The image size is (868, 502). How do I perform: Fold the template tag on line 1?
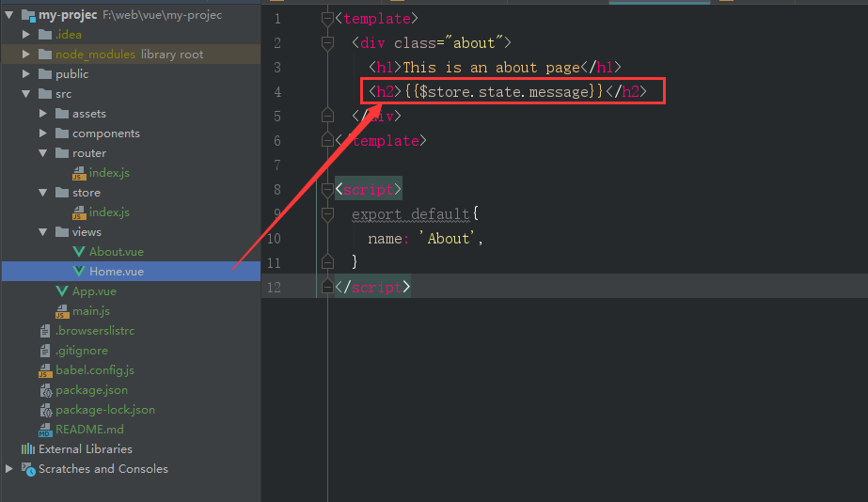[x=327, y=19]
